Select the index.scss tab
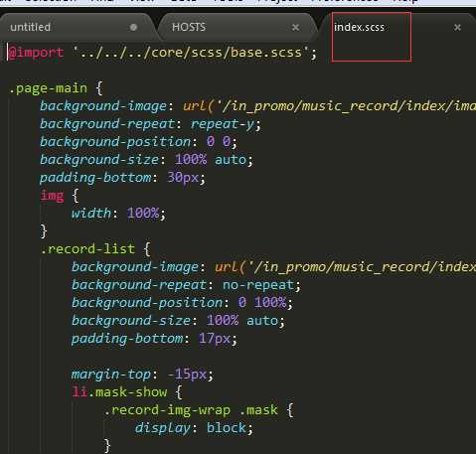 click(359, 27)
